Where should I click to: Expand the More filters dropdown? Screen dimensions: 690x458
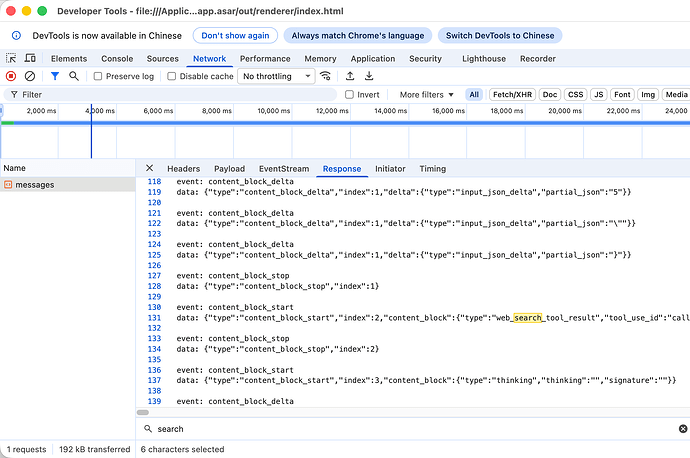coord(426,95)
